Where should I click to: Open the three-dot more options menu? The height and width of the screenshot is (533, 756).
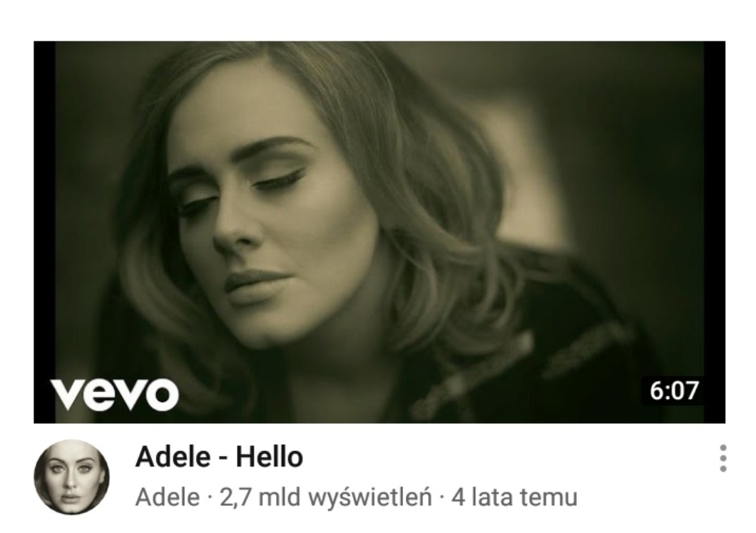click(x=722, y=458)
